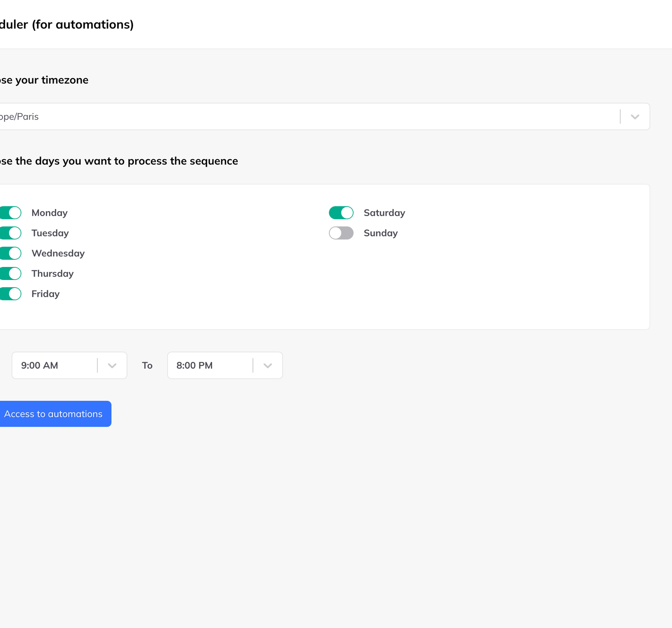672x628 pixels.
Task: Click the Access to automations button
Action: (55, 414)
